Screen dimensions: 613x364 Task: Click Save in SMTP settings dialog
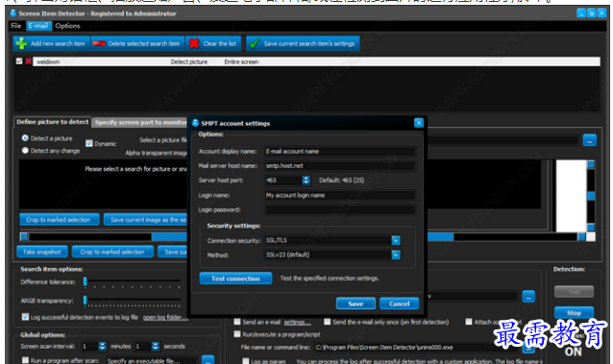click(356, 303)
